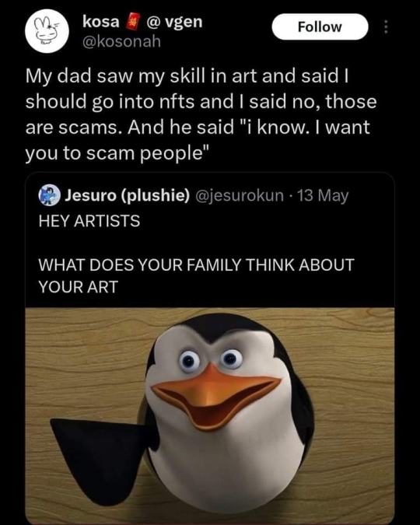Click the Jesuro (plushie) display name

pos(127,195)
